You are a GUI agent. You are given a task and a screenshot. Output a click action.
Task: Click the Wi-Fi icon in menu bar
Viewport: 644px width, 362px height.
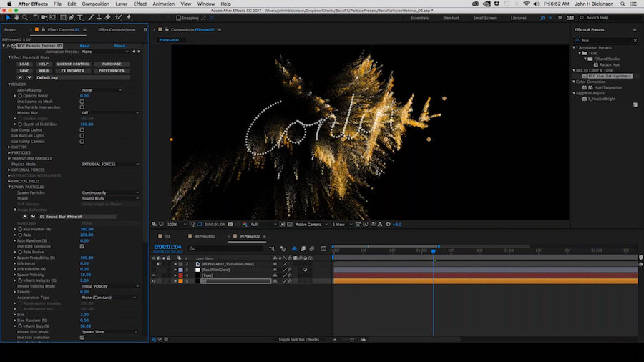[x=527, y=4]
